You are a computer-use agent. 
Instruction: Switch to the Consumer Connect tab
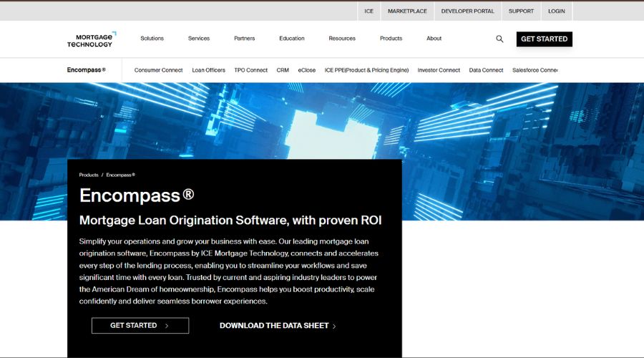pos(158,70)
